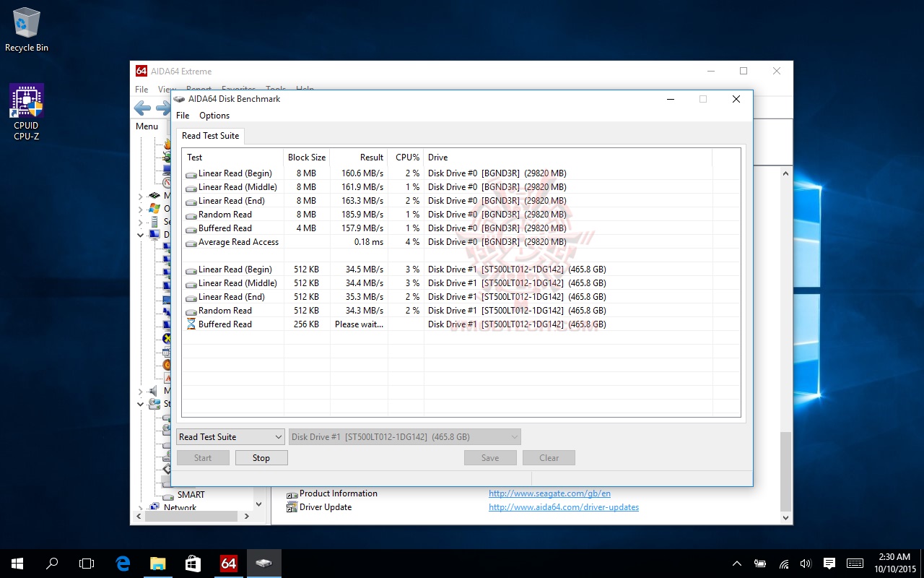Open the taskbar clock showing 2:30 AM
Screen dimensions: 924x578
click(x=894, y=564)
